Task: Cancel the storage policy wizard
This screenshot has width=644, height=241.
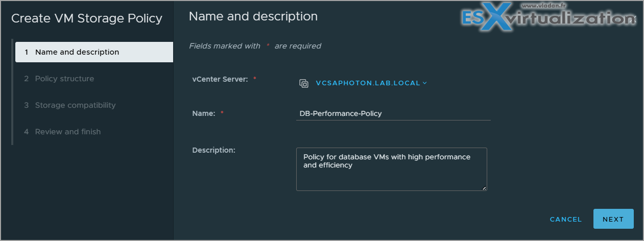Action: click(566, 220)
